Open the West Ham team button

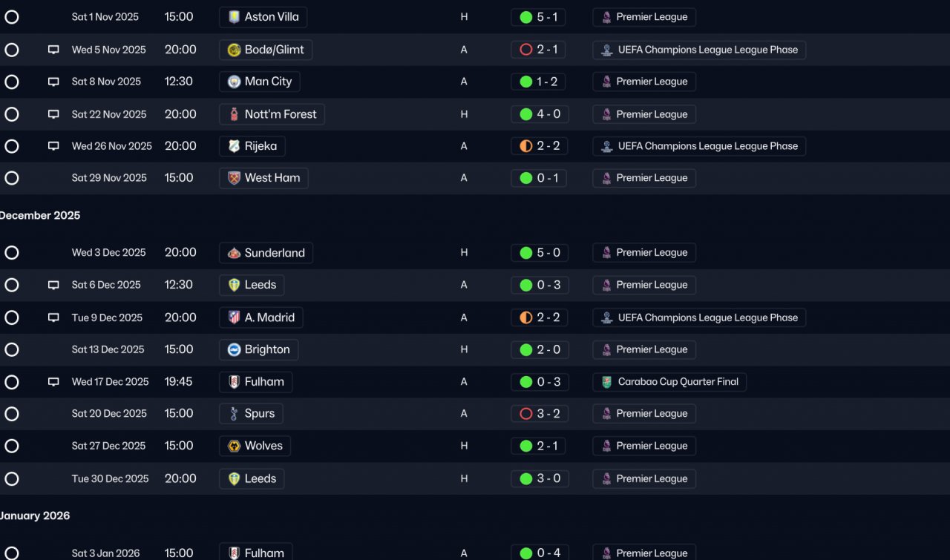click(263, 178)
